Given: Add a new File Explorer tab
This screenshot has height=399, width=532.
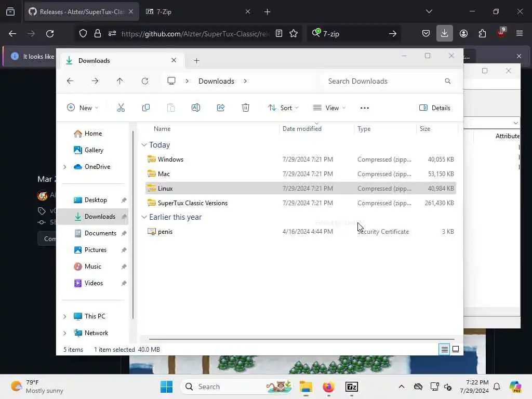Looking at the screenshot, I should (196, 61).
